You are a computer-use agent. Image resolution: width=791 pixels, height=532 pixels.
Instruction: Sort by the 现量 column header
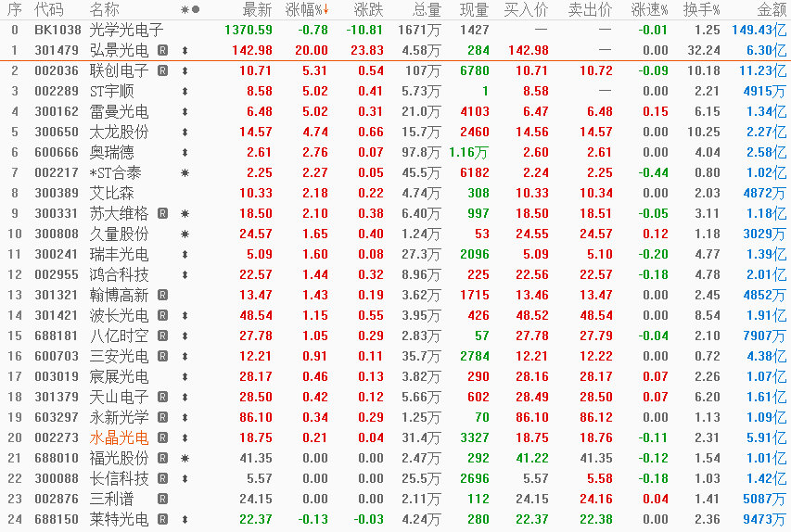click(474, 9)
